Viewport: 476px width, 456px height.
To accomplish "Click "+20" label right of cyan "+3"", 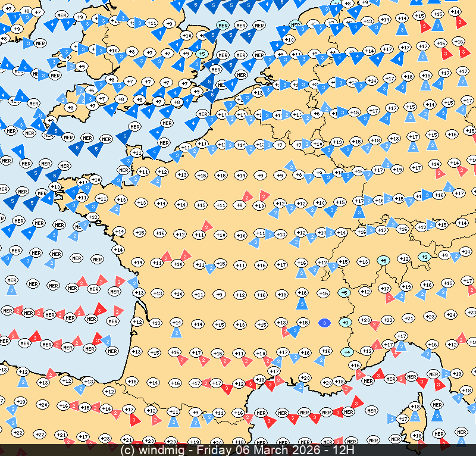I will 365,320.
